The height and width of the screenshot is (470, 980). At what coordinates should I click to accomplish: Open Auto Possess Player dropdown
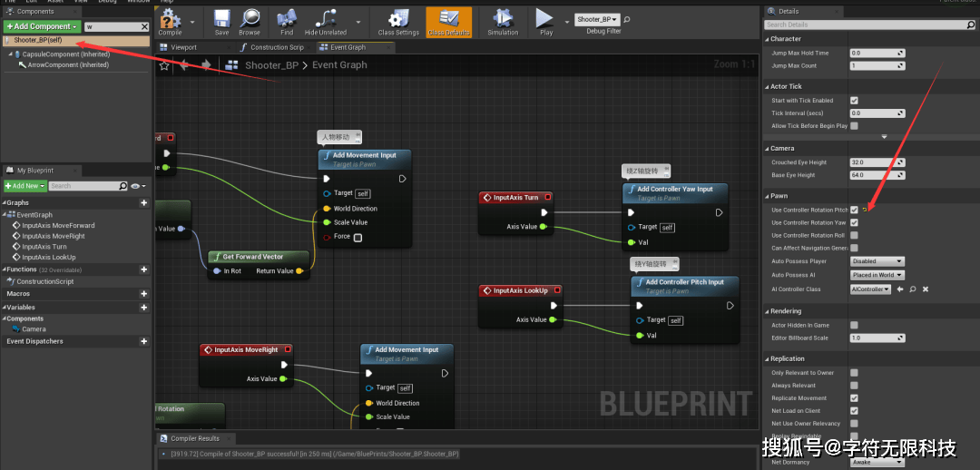(x=877, y=261)
